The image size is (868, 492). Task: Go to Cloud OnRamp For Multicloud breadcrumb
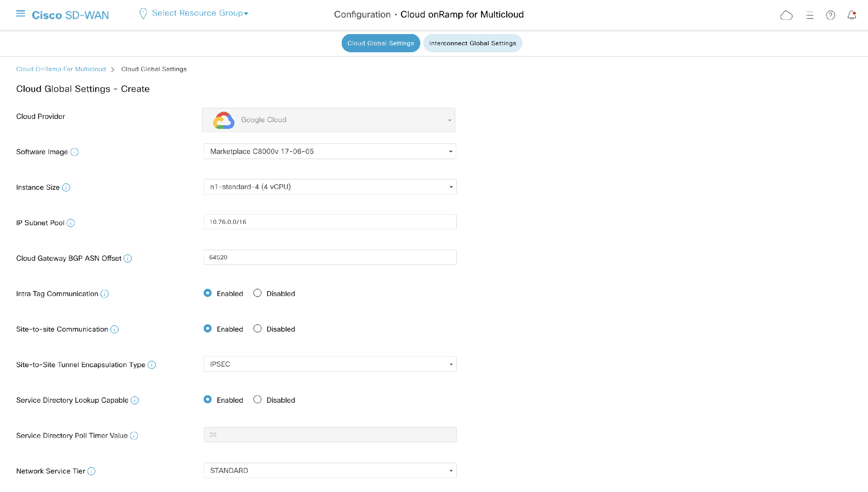tap(61, 69)
